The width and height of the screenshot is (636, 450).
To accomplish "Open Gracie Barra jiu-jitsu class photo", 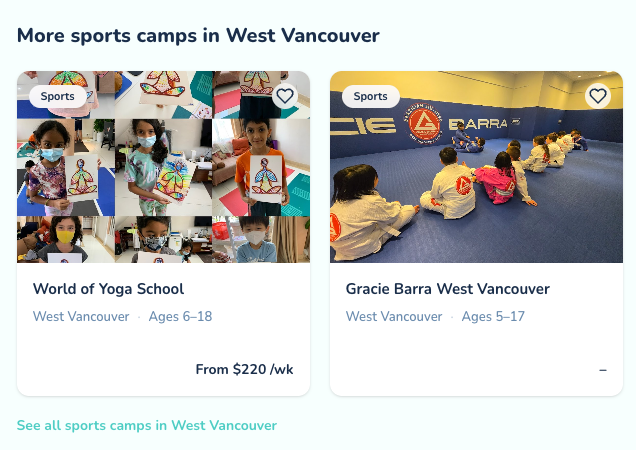I will point(477,167).
